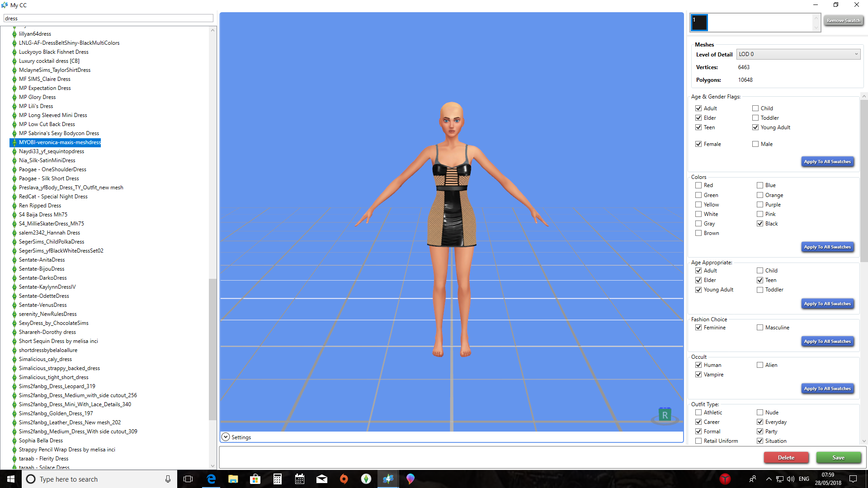Open network status tray icon
This screenshot has width=868, height=488.
(780, 479)
